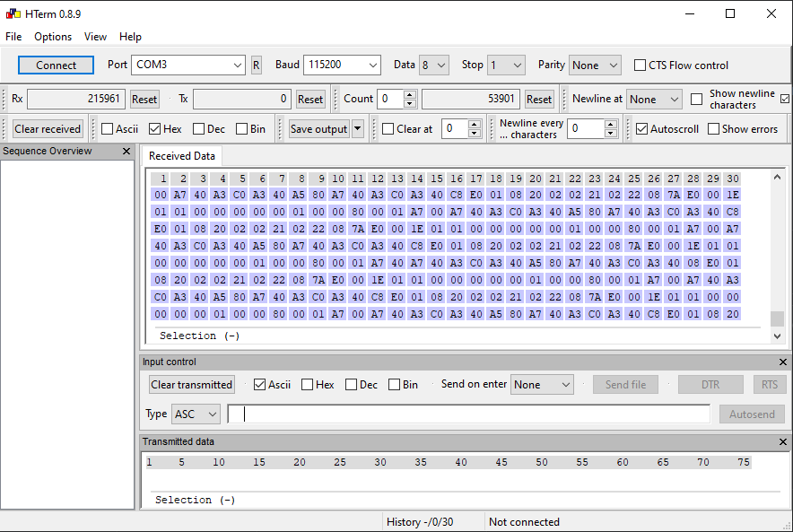
Task: Click the Send file button
Action: click(625, 385)
